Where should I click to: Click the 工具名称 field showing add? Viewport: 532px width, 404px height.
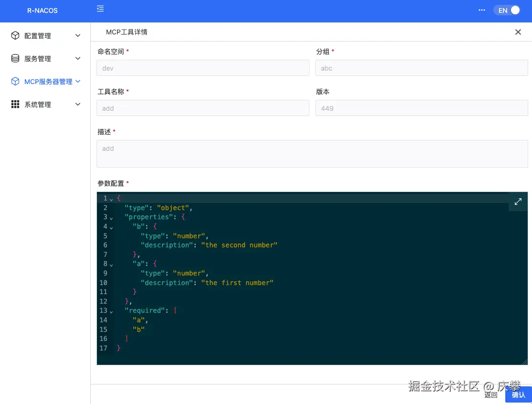pos(203,108)
